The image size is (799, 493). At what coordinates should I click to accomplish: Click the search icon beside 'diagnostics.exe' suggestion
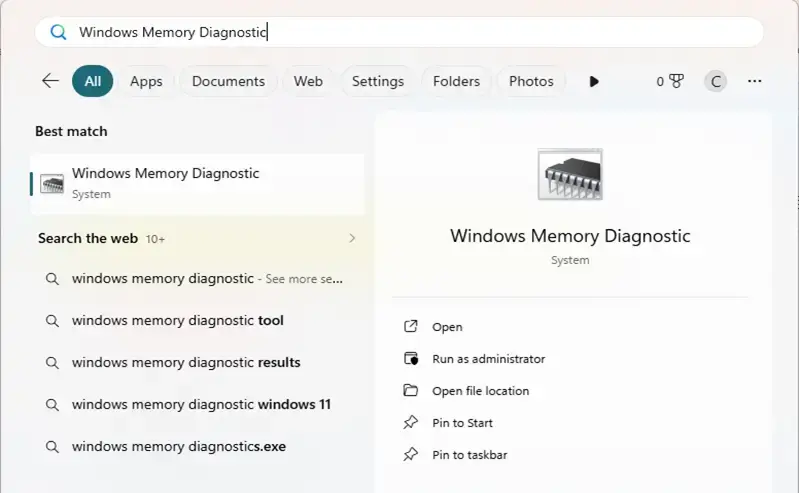pyautogui.click(x=52, y=447)
